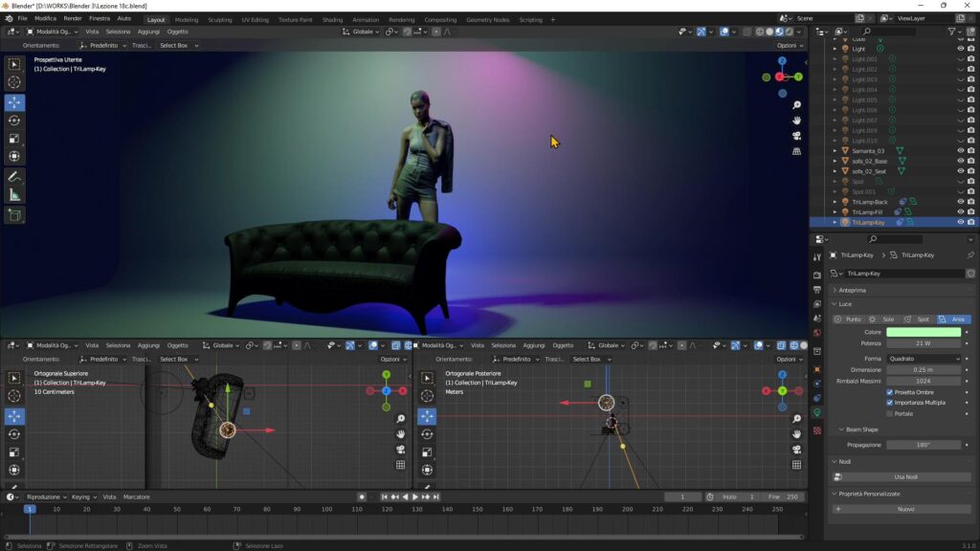Image resolution: width=980 pixels, height=551 pixels.
Task: Click the Nuovo custom property button
Action: [905, 509]
